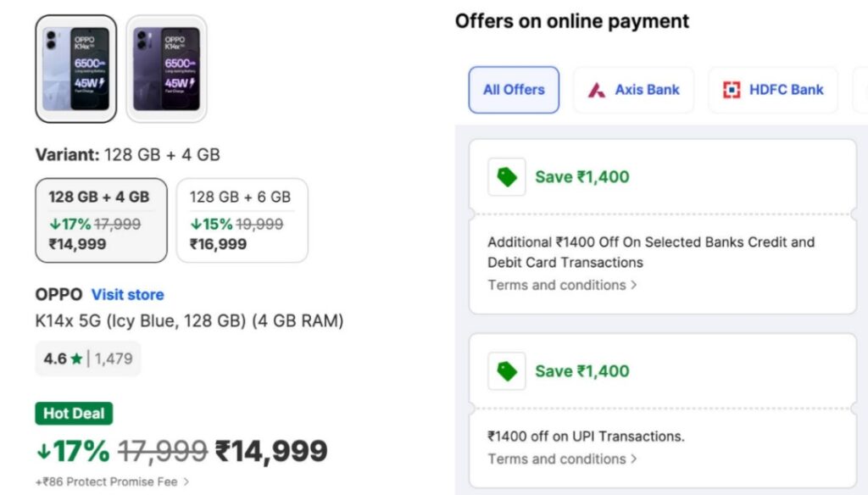Open the Axis Bank offers tab

tap(633, 90)
